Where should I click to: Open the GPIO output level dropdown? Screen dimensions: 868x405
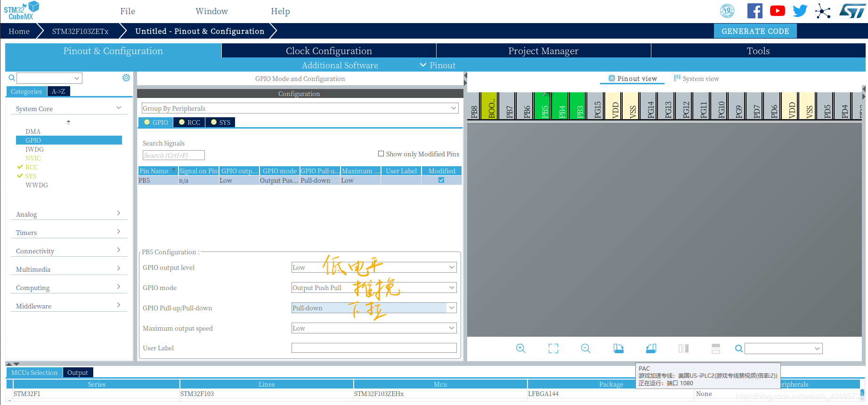click(374, 267)
